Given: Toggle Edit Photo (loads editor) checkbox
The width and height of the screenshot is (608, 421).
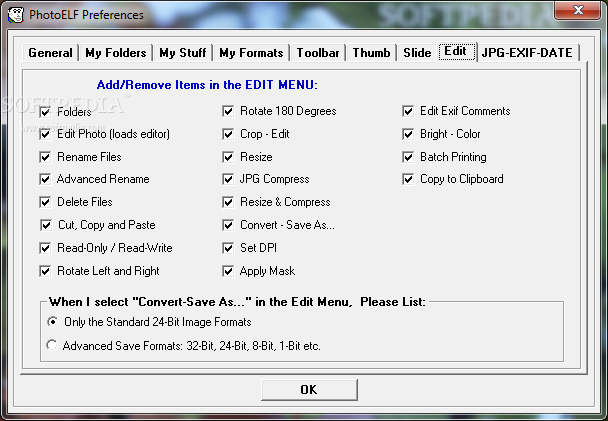Looking at the screenshot, I should 45,134.
